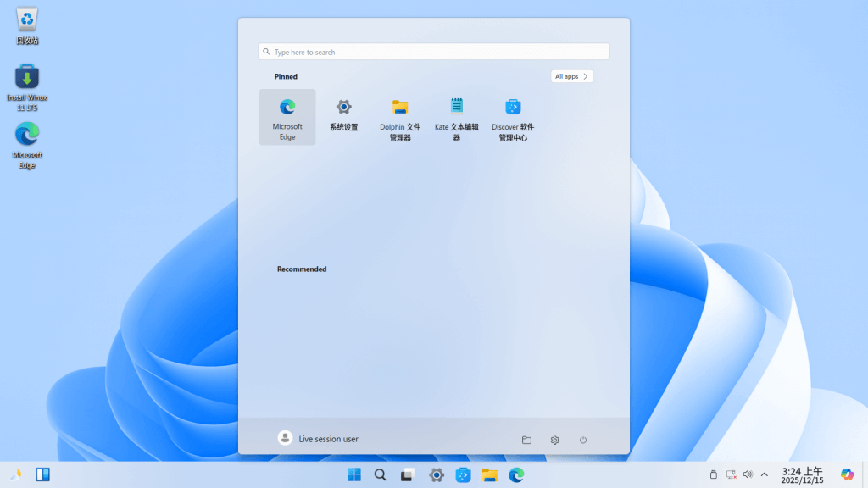Open clipboard tray icon
Screen dimensions: 868x488
[714, 474]
